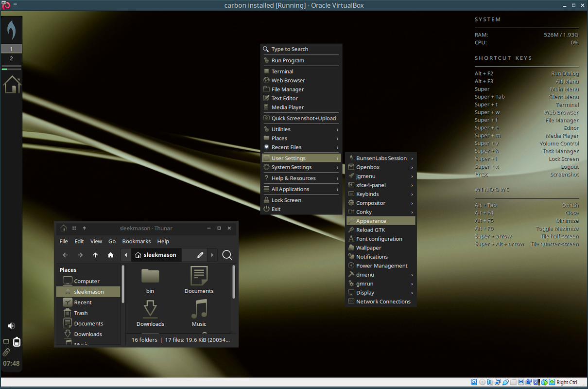Click the pencil edit-path icon in Thunar
This screenshot has height=389, width=588.
coord(200,255)
